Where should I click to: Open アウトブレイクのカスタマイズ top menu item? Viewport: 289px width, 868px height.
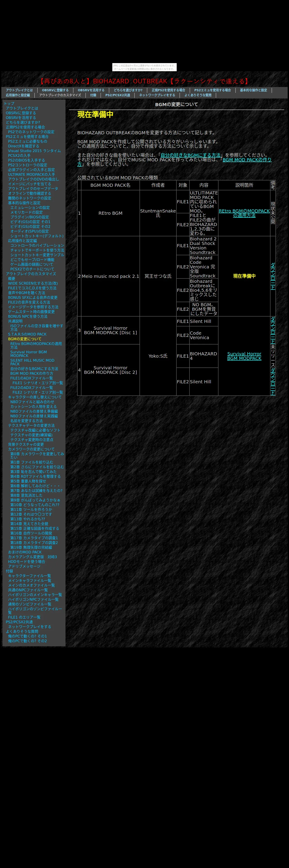[x=60, y=95]
